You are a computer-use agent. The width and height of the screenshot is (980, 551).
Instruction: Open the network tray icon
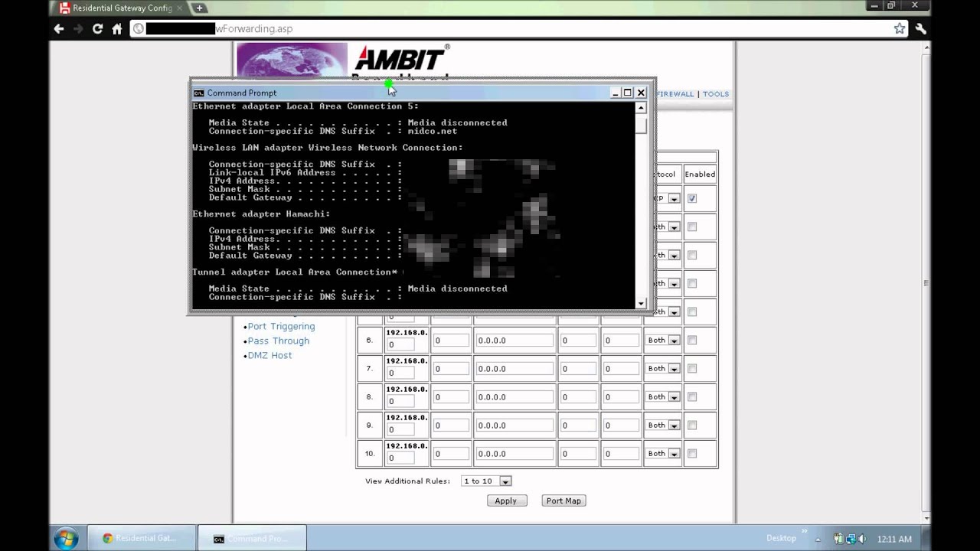pyautogui.click(x=851, y=539)
